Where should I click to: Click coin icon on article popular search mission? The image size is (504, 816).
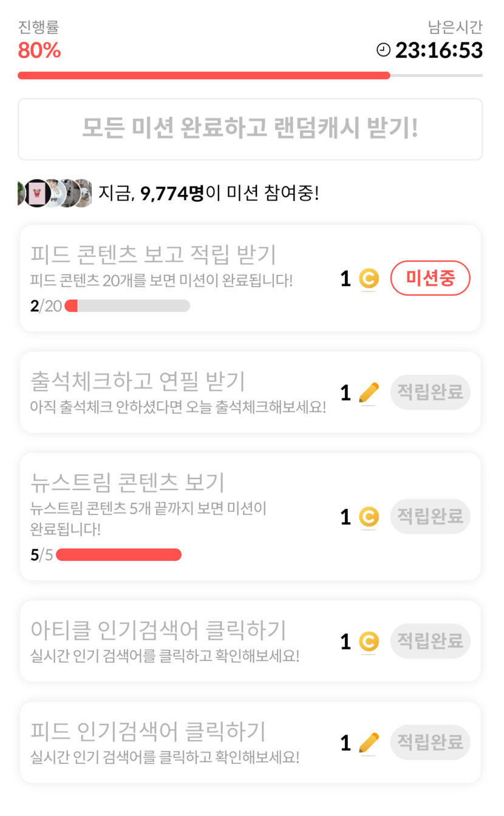(369, 642)
